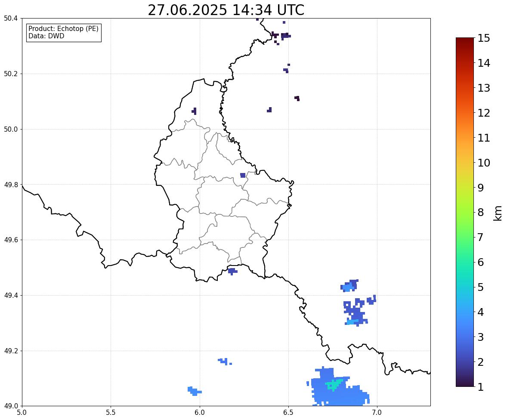Image resolution: width=507 pixels, height=420 pixels.
Task: Click the teal echo core in the large bottom cell
Action: pyautogui.click(x=334, y=385)
